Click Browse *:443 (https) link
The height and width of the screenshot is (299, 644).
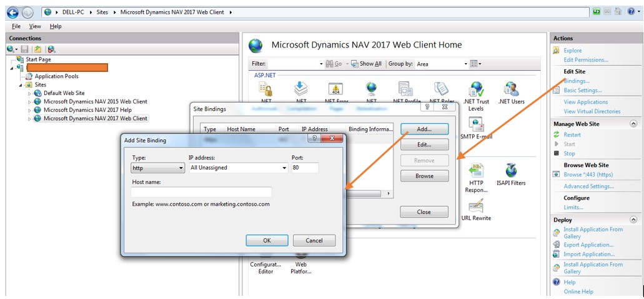click(x=588, y=175)
